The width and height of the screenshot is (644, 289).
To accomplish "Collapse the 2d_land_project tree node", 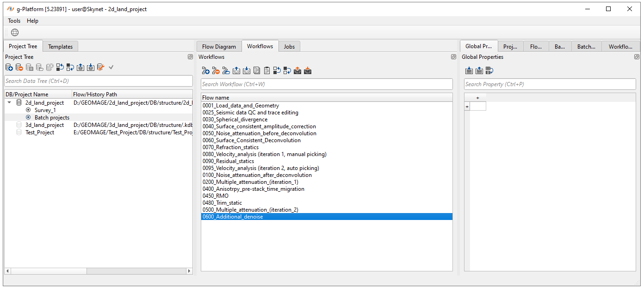I will tap(10, 103).
